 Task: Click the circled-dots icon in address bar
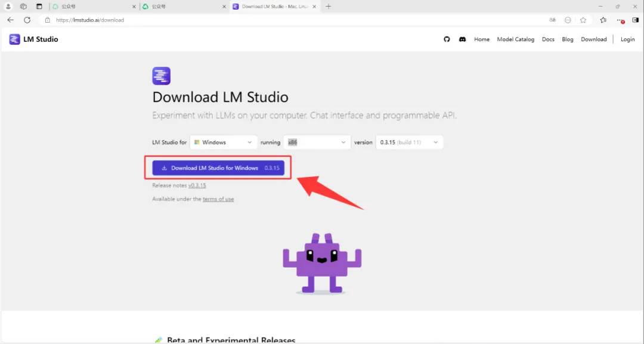click(x=568, y=20)
